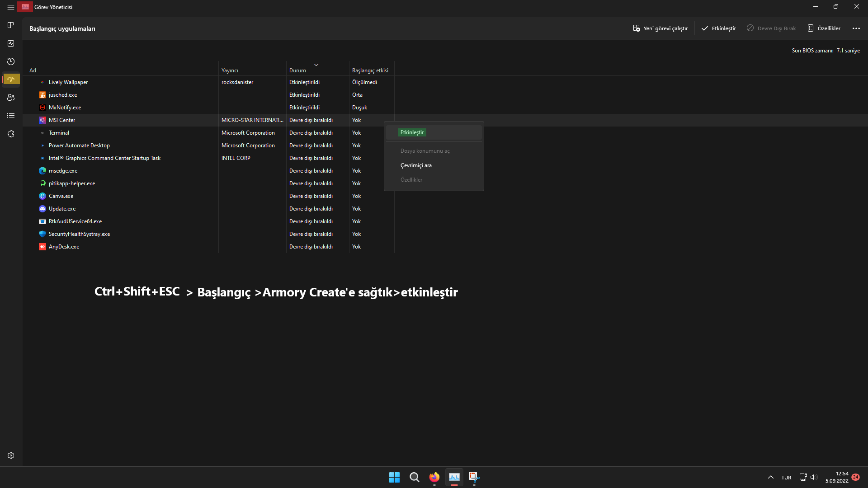Open the Services puzzle icon
The image size is (868, 488).
click(x=11, y=134)
